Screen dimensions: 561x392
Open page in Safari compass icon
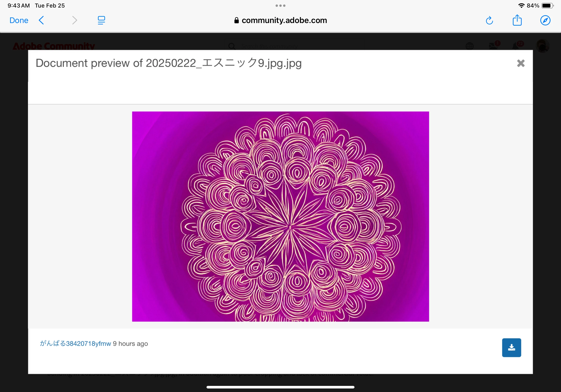pos(545,20)
